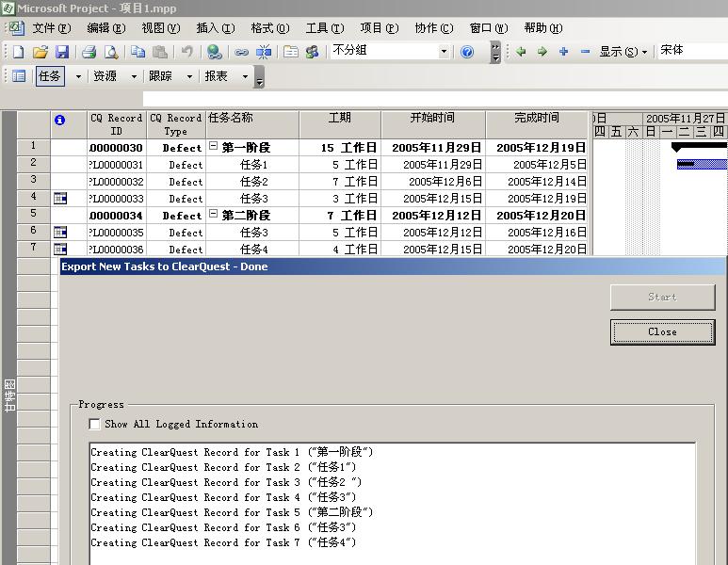This screenshot has height=565, width=728.
Task: Click the globe hyperlink icon
Action: pos(215,51)
